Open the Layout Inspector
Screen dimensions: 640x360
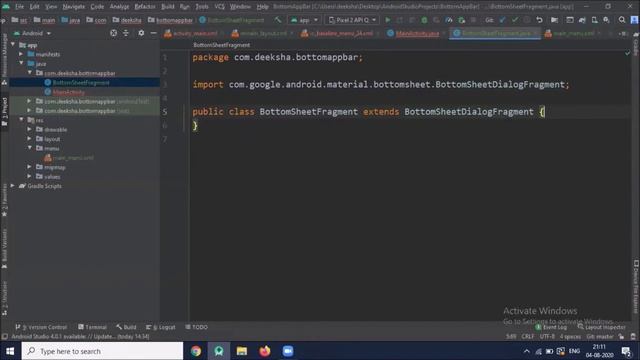coord(601,327)
